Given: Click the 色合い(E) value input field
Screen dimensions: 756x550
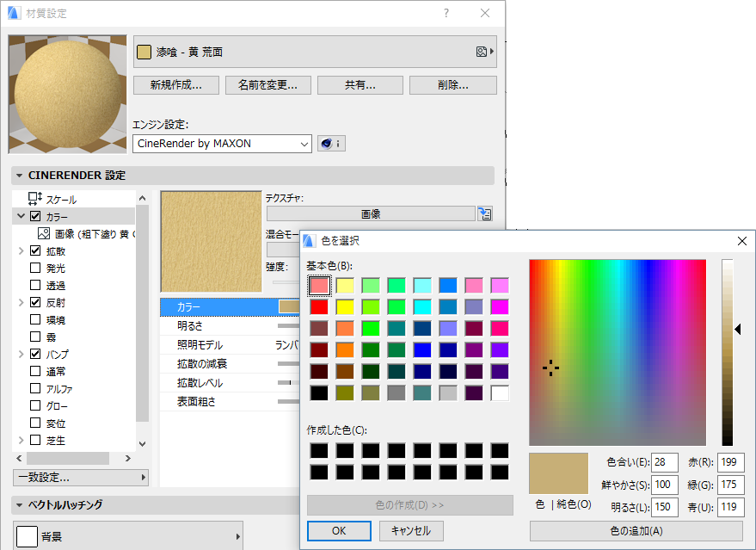Looking at the screenshot, I should click(x=664, y=462).
